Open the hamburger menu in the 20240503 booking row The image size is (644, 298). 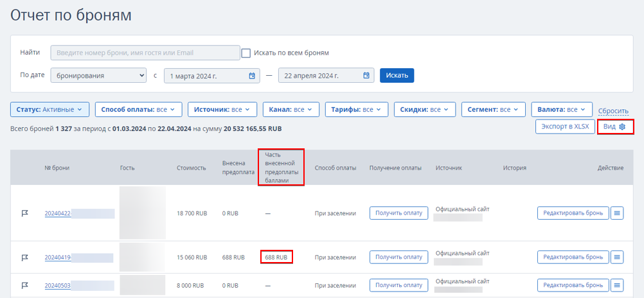pyautogui.click(x=617, y=285)
